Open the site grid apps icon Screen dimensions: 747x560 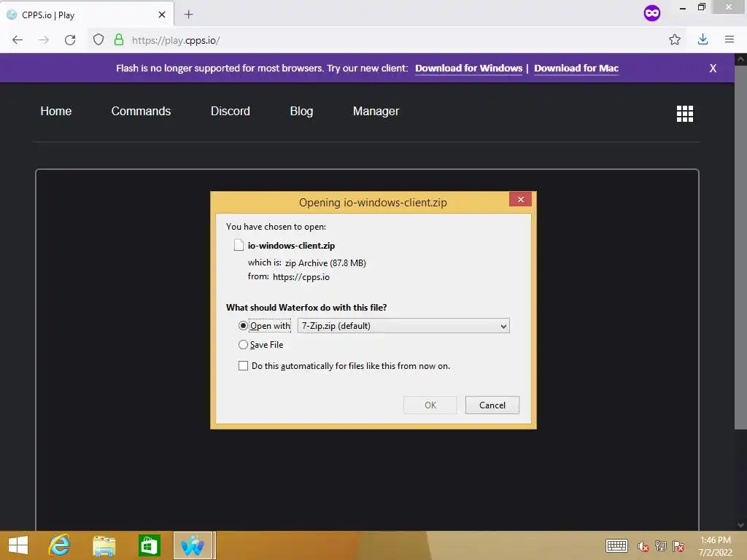tap(684, 113)
